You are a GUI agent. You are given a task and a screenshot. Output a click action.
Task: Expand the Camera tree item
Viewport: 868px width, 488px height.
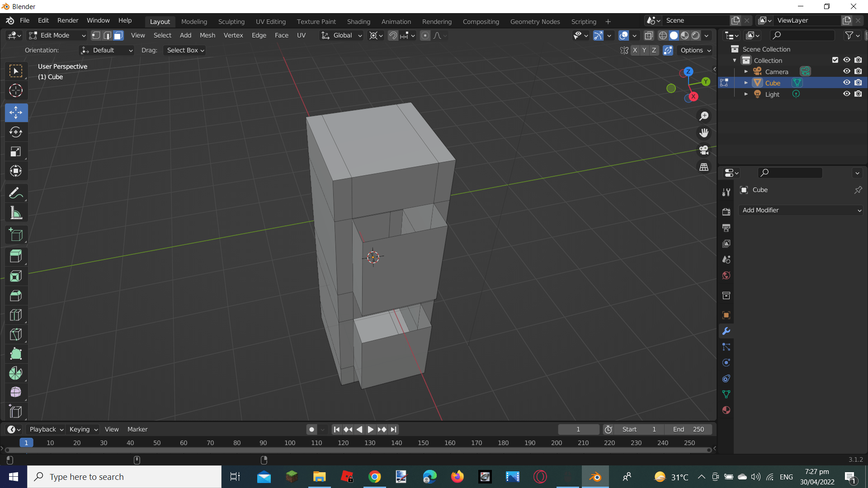(746, 71)
